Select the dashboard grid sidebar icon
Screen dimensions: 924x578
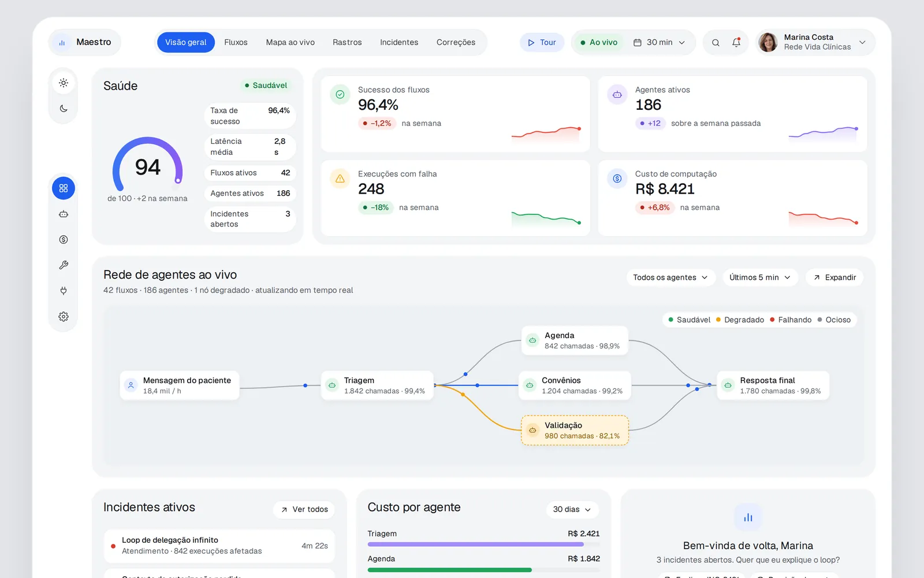64,188
